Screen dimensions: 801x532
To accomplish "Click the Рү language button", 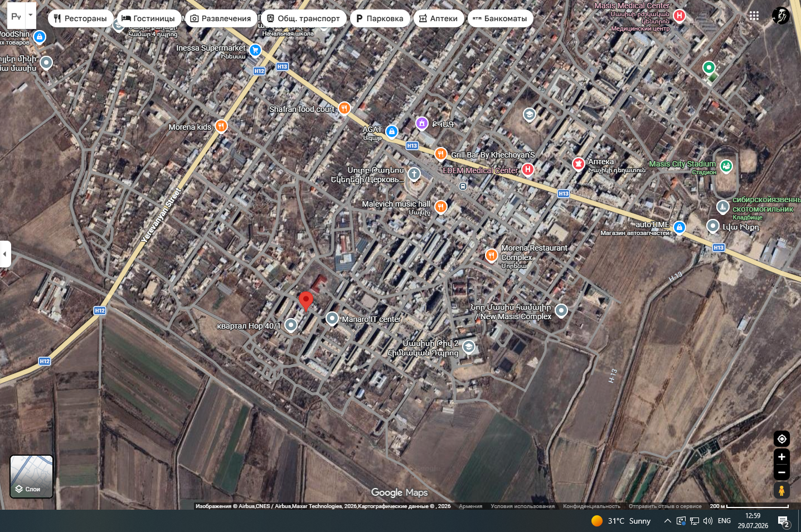I will (16, 16).
